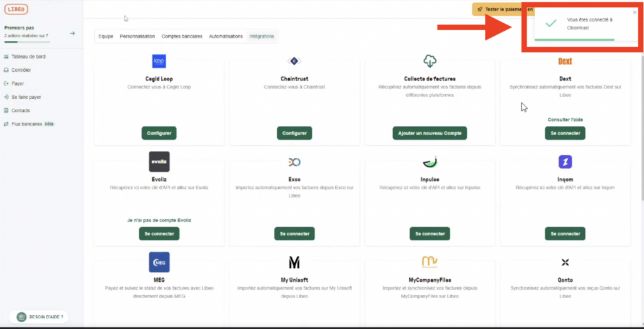Click Tableau de bord chart icon
644x329 pixels.
click(x=6, y=57)
